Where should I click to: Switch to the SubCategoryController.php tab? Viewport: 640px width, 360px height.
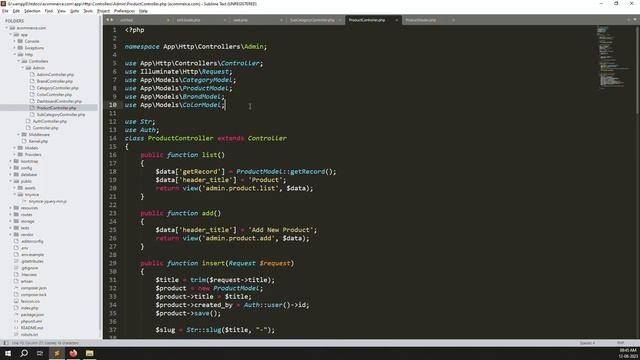[x=312, y=20]
